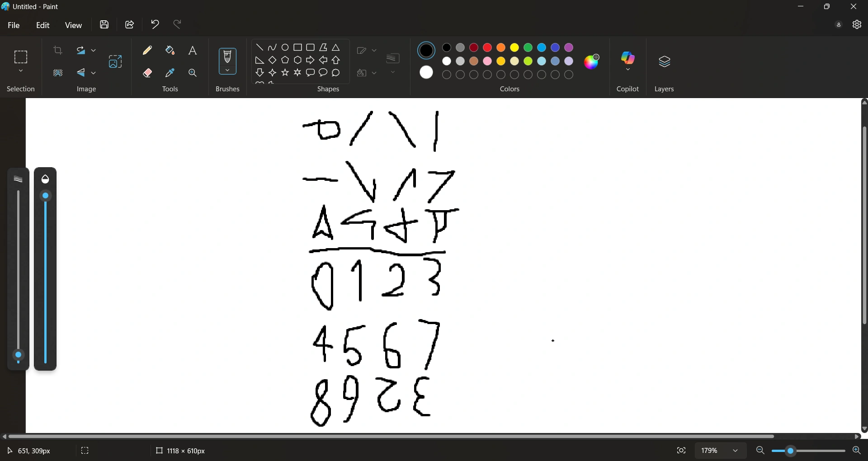Select the Fill with color tool

[x=170, y=51]
